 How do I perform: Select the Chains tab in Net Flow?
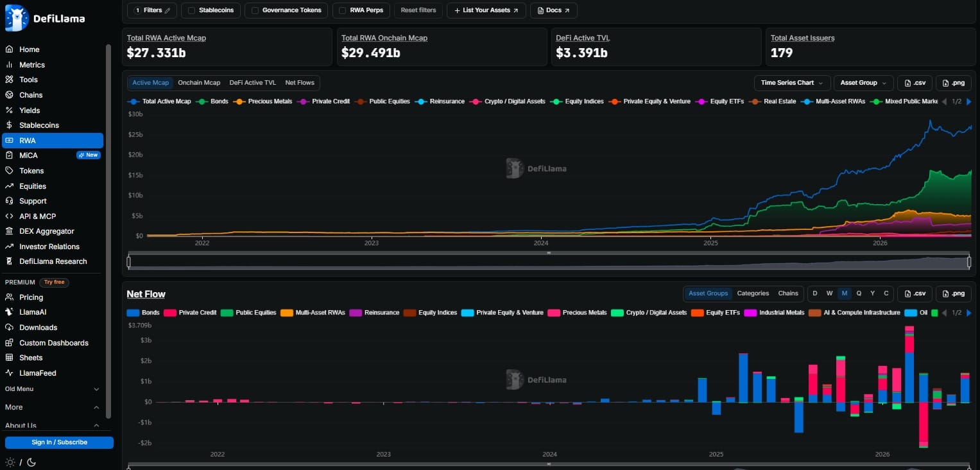tap(788, 293)
